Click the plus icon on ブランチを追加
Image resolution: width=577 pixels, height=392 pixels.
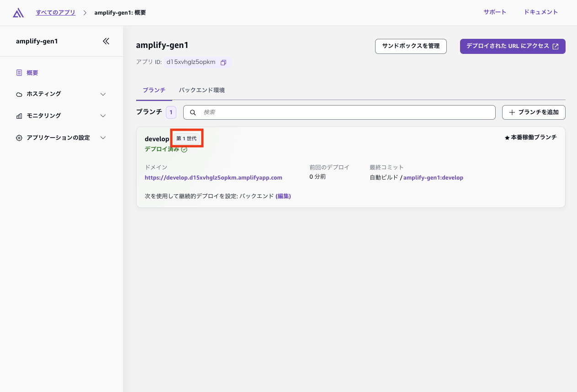click(512, 112)
